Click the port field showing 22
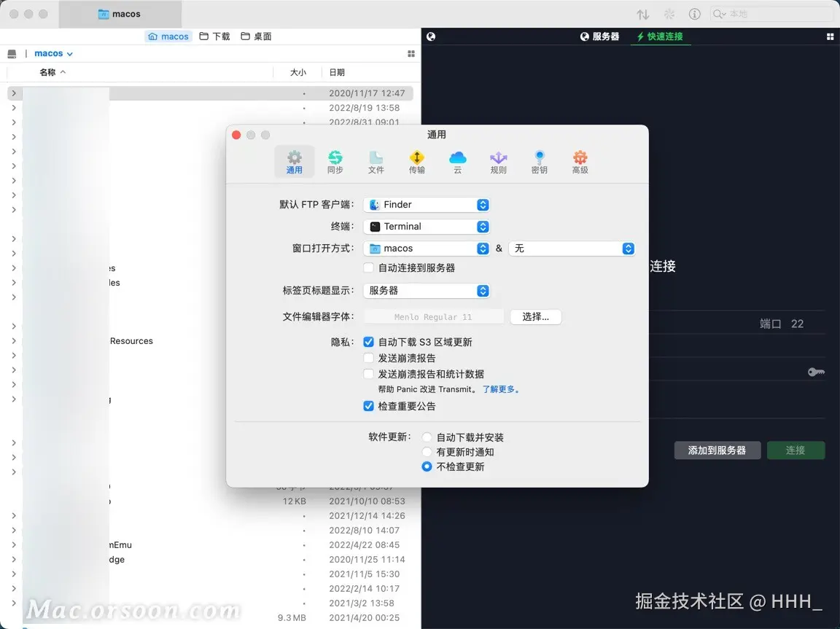 point(797,324)
